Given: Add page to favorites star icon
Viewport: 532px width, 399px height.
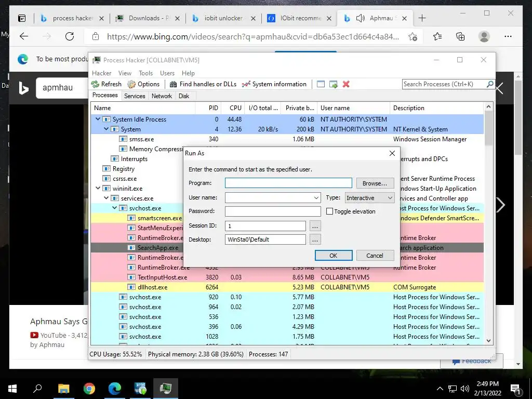Looking at the screenshot, I should 413,37.
